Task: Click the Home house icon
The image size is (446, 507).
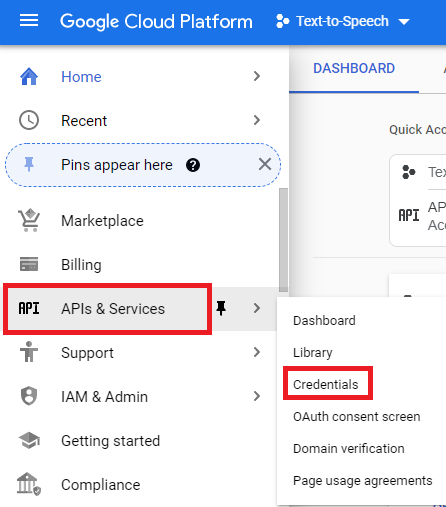Action: 29,76
